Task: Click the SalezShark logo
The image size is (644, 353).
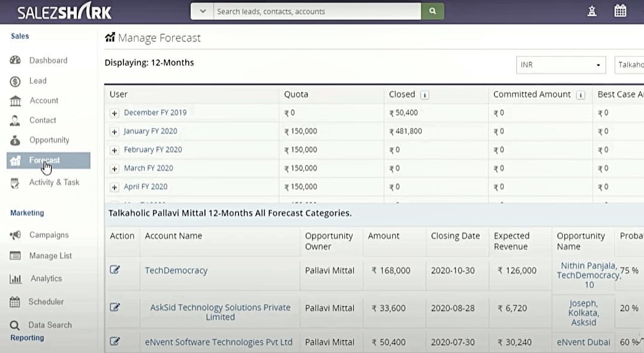Action: pyautogui.click(x=65, y=12)
